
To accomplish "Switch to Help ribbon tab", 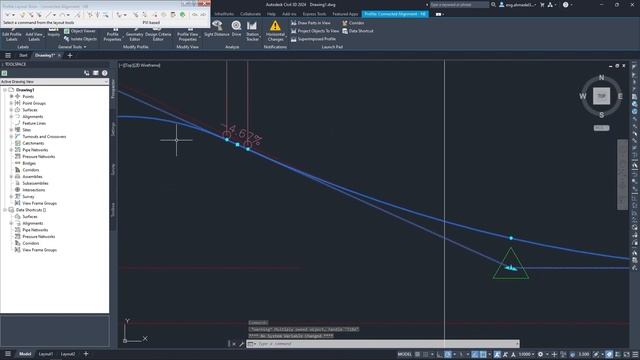I will coord(271,14).
